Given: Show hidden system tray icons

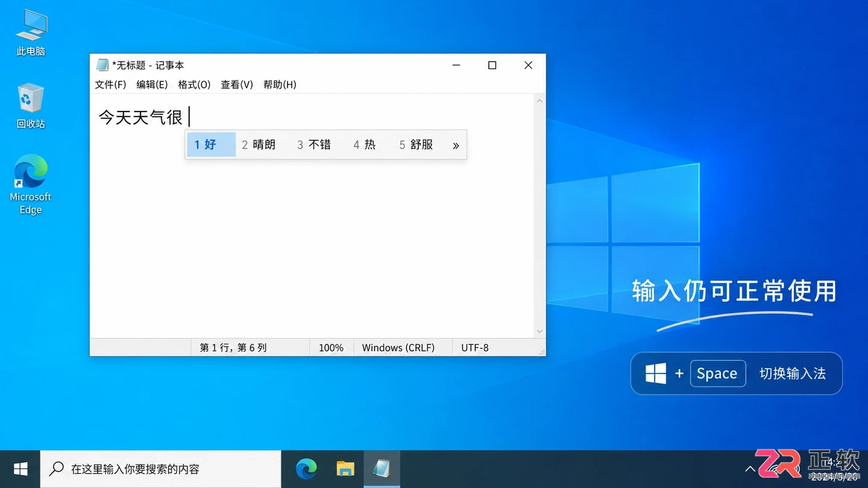Looking at the screenshot, I should point(750,469).
